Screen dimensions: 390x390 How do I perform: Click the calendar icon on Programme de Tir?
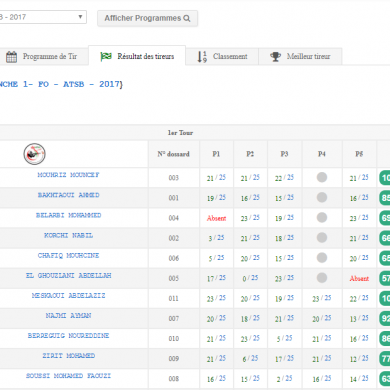coord(11,57)
